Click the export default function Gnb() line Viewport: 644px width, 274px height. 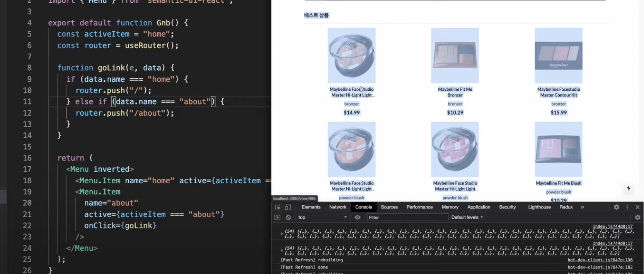(x=118, y=23)
